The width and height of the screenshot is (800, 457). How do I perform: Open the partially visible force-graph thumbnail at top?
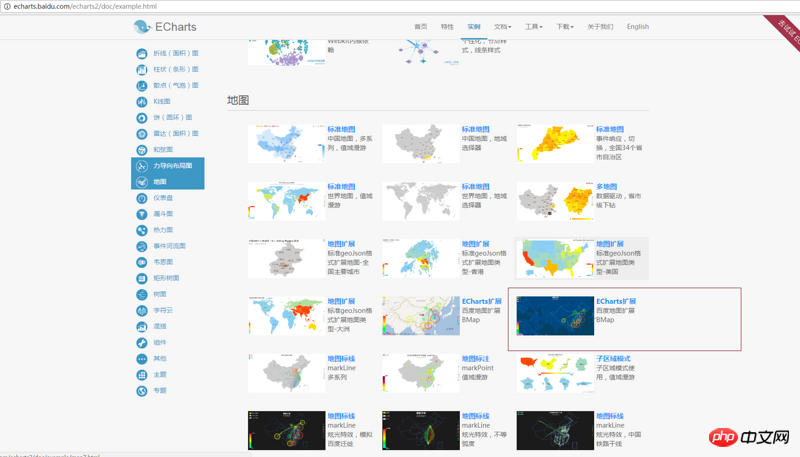(421, 52)
